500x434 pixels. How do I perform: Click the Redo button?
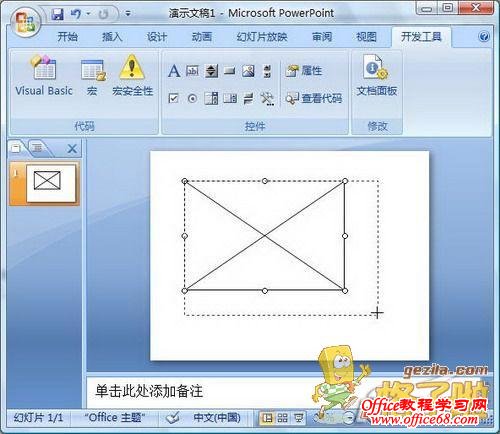point(104,14)
